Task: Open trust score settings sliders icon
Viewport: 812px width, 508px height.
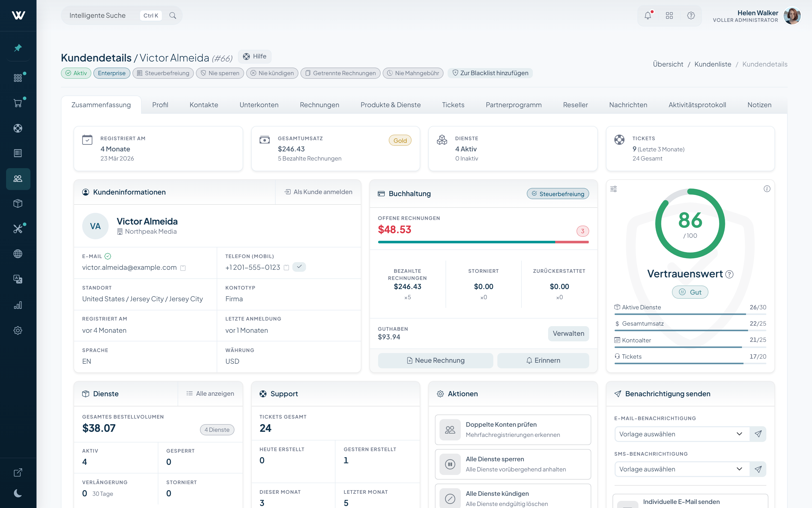Action: (x=614, y=189)
